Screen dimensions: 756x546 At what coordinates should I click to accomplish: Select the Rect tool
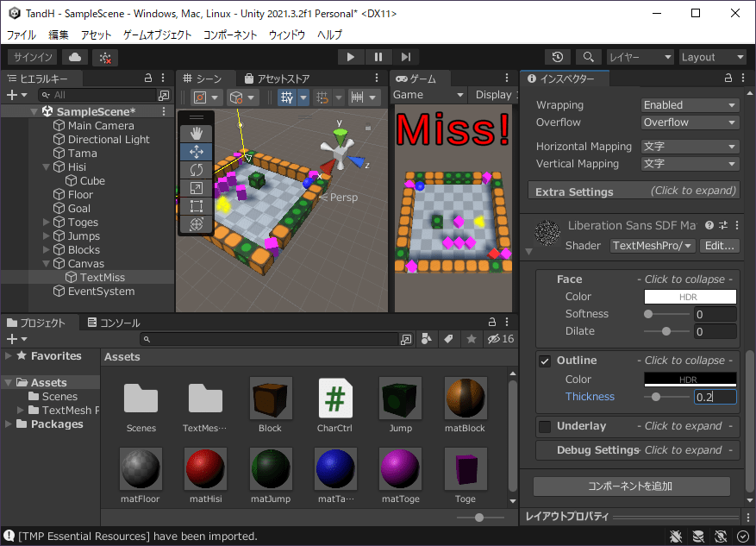tap(197, 206)
